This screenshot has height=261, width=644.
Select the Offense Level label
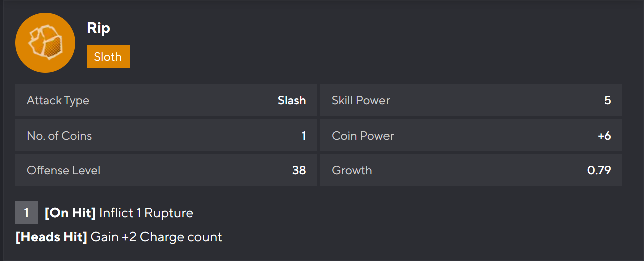[63, 170]
